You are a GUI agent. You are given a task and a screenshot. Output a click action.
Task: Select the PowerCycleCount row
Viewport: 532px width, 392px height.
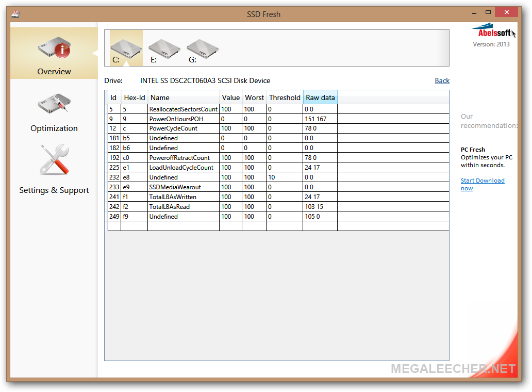pyautogui.click(x=278, y=128)
